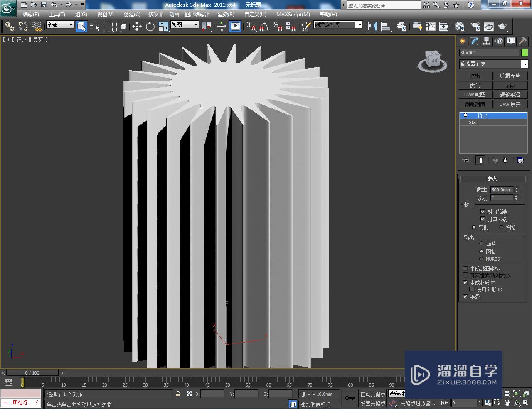532x409 pixels.
Task: Toggle Show End Result icon
Action: point(480,160)
